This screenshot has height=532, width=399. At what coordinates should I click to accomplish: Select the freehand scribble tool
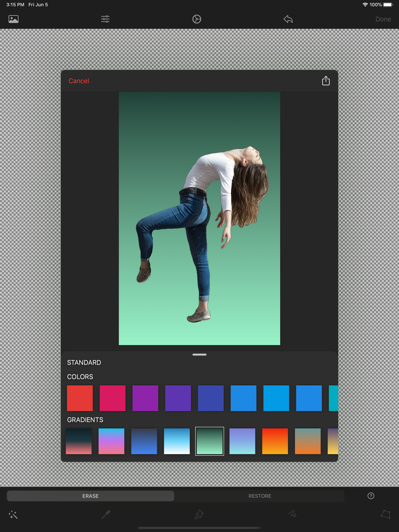(292, 514)
